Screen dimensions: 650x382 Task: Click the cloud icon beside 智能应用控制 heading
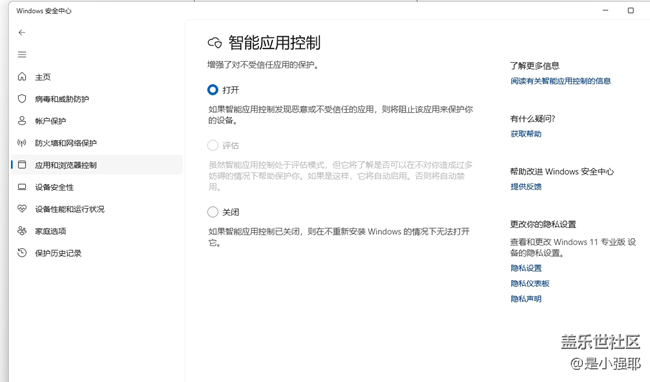(x=215, y=43)
